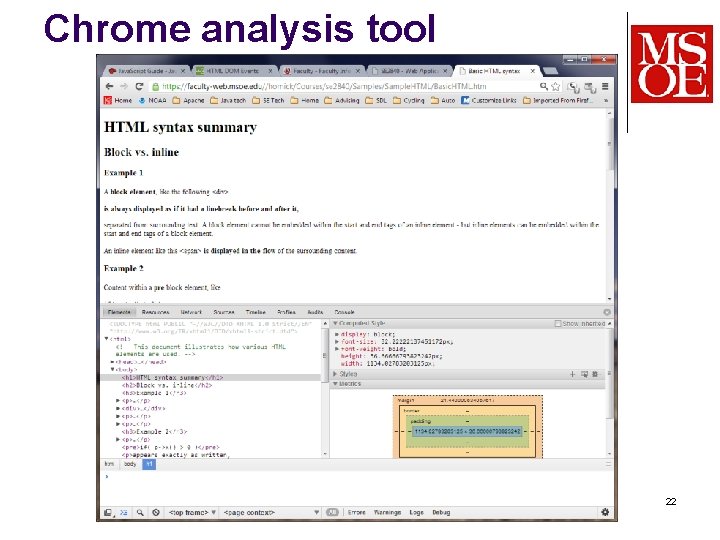Select h1 in the element breadcrumb

click(149, 464)
